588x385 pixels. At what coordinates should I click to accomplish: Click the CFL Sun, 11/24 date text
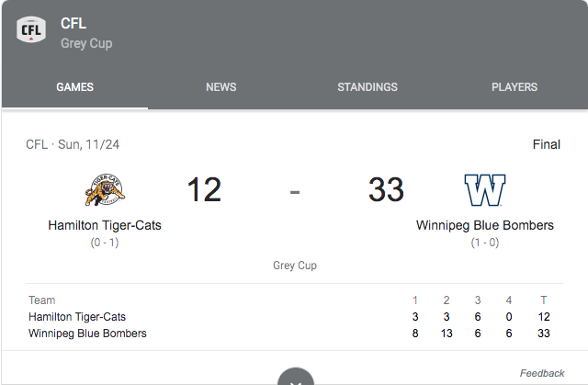(x=73, y=144)
